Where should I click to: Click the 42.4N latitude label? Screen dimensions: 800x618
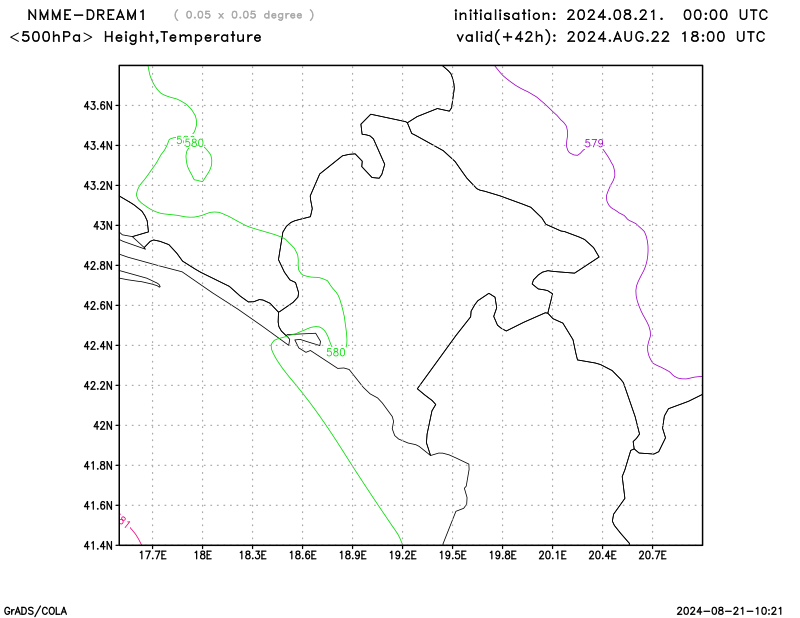pos(97,346)
